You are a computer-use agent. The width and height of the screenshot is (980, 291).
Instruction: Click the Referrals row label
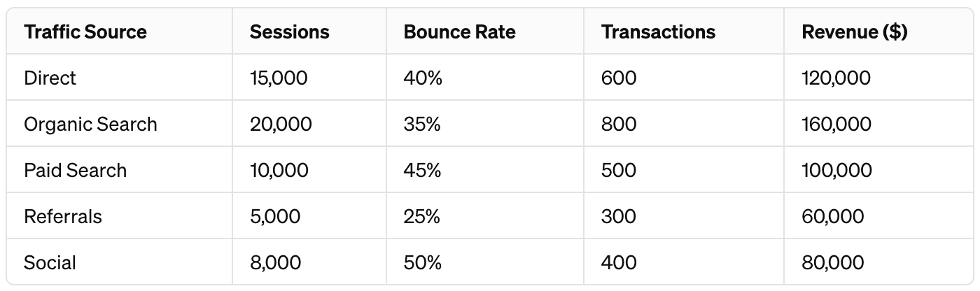tap(63, 217)
